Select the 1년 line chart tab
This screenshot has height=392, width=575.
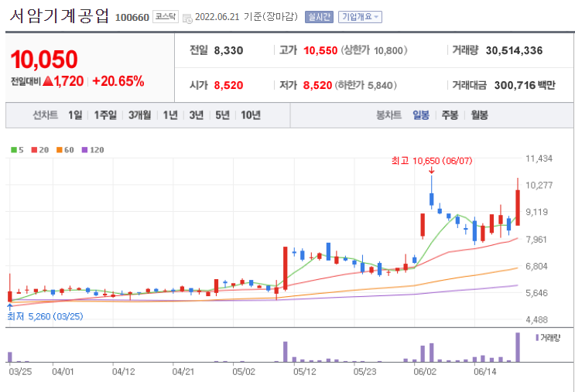coord(170,115)
